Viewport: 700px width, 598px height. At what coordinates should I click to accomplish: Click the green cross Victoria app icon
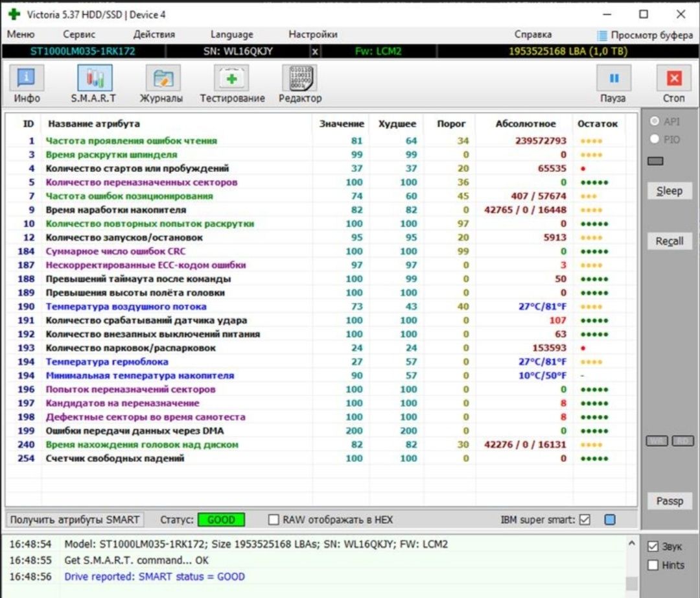click(x=14, y=14)
